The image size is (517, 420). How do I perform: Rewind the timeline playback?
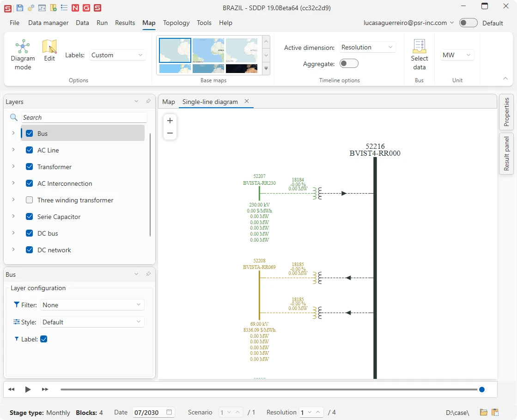pos(11,390)
